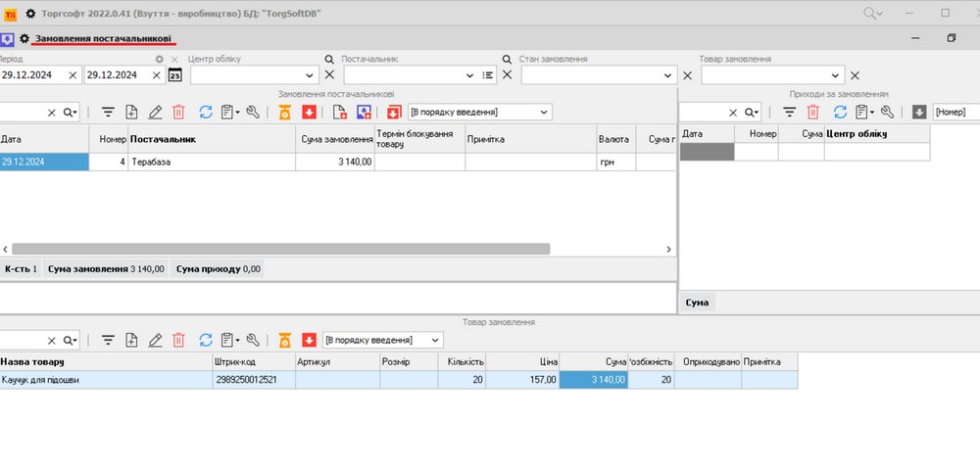Select the Терабаза order row
The image size is (980, 468).
[212, 162]
